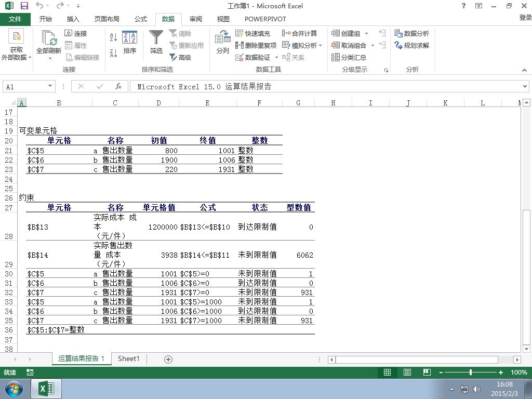Screen dimensions: 532x399
Task: Switch to Insert (插入) tab
Action: click(73, 19)
